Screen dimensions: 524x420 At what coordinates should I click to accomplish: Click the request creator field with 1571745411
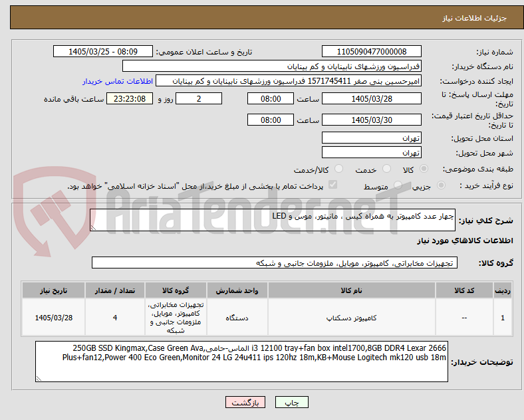[289, 81]
